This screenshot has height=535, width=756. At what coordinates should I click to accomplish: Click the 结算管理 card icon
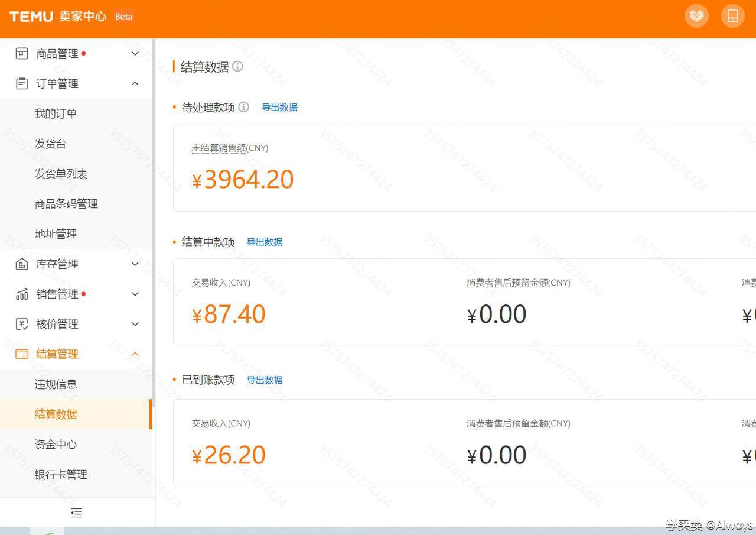click(x=22, y=354)
